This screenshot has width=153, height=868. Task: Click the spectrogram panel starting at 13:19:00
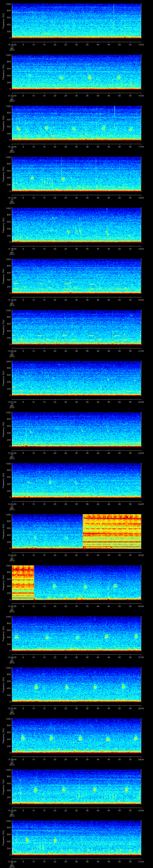[77, 276]
